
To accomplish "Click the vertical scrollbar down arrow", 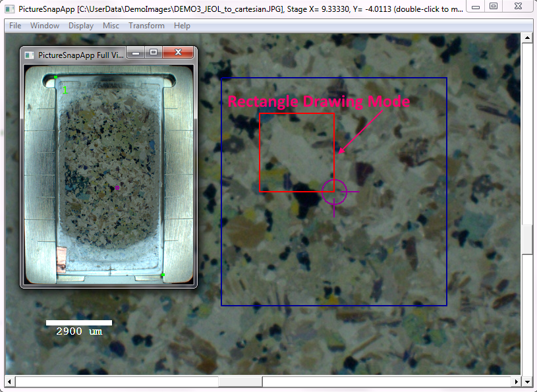I will point(527,381).
